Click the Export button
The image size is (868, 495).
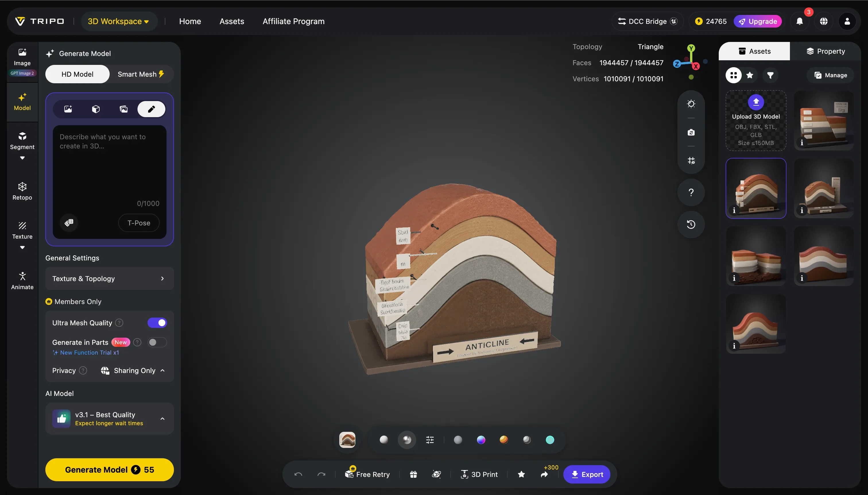pos(587,474)
